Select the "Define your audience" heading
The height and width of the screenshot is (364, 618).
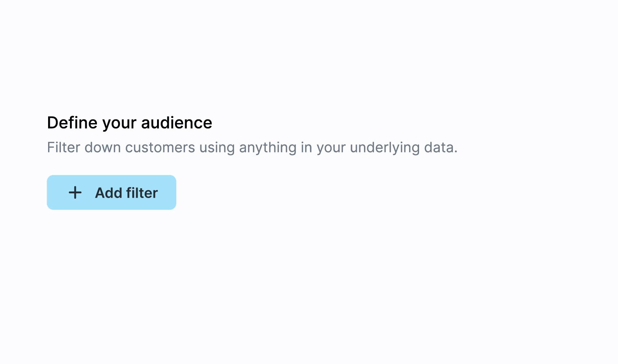tap(129, 123)
